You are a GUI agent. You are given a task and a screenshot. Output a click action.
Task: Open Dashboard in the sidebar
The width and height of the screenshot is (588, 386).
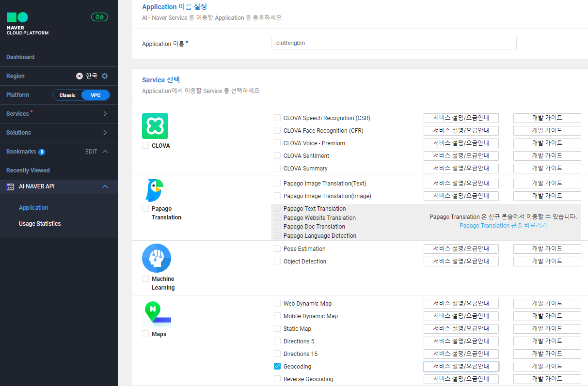click(x=20, y=57)
